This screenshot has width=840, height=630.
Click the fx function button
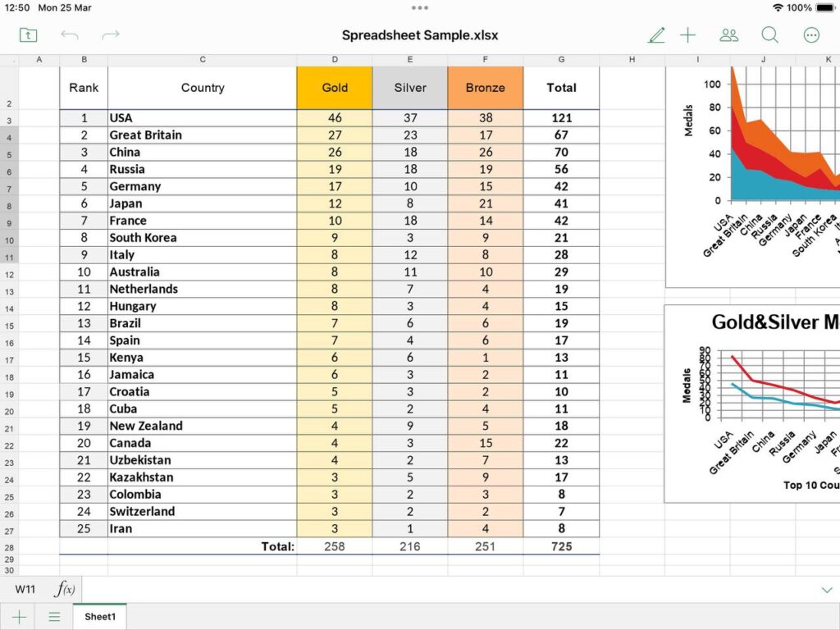coord(65,589)
